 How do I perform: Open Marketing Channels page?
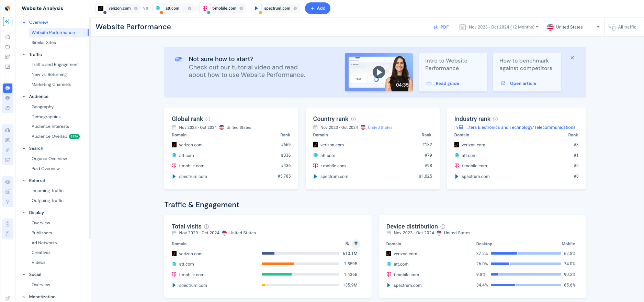click(51, 85)
